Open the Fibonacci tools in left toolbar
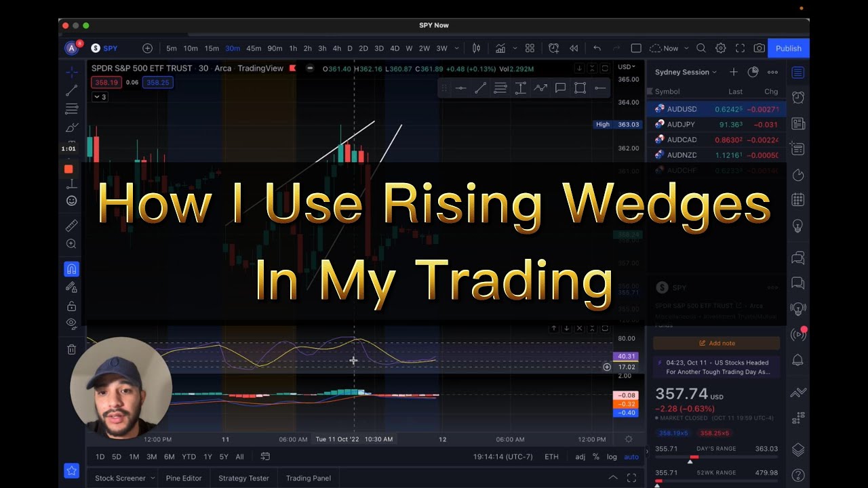 coord(71,108)
